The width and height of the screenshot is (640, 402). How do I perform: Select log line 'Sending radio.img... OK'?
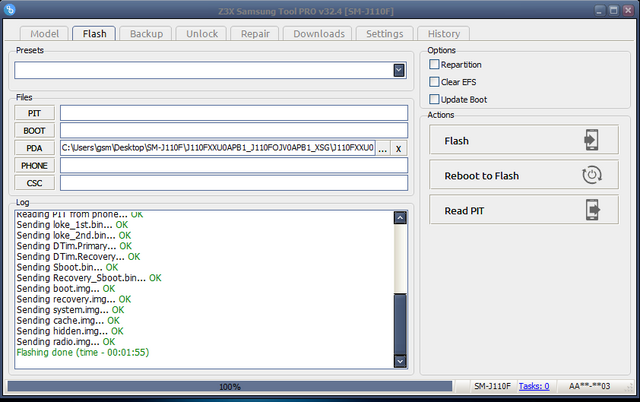[66, 342]
